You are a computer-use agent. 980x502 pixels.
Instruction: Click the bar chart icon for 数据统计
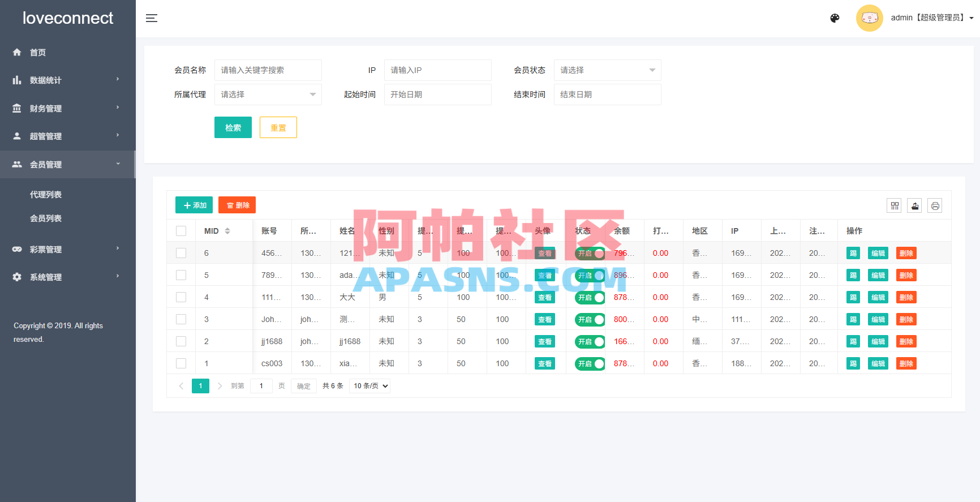tap(17, 80)
